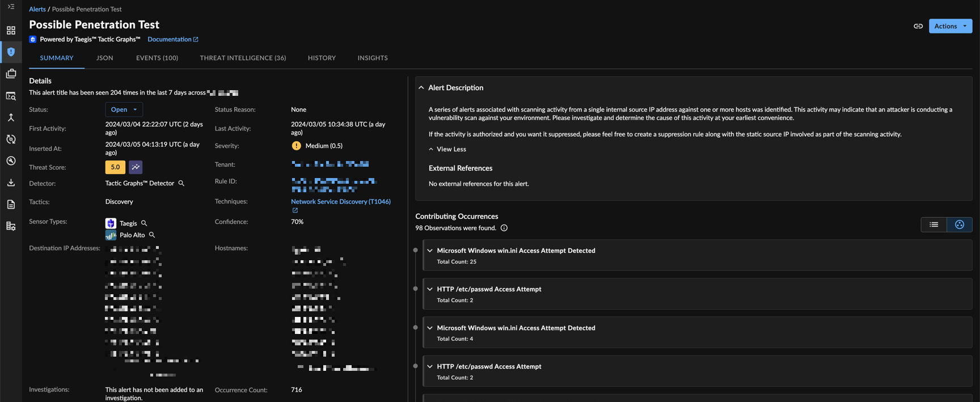The width and height of the screenshot is (980, 402).
Task: Switch occurrences to list view
Action: (x=934, y=225)
